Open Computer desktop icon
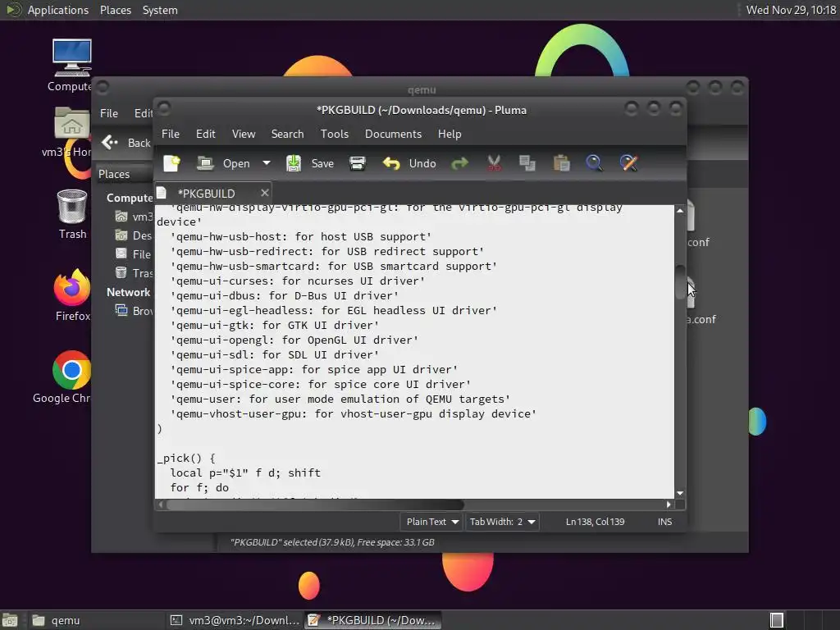Viewport: 840px width, 630px height. tap(72, 66)
